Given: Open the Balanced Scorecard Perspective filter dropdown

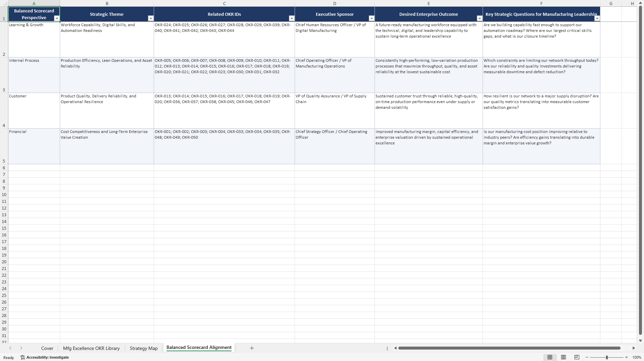Looking at the screenshot, I should pyautogui.click(x=57, y=18).
